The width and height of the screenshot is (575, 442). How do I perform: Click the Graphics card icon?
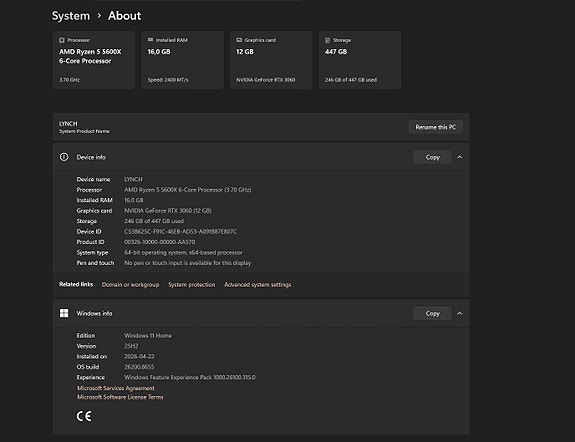point(239,40)
